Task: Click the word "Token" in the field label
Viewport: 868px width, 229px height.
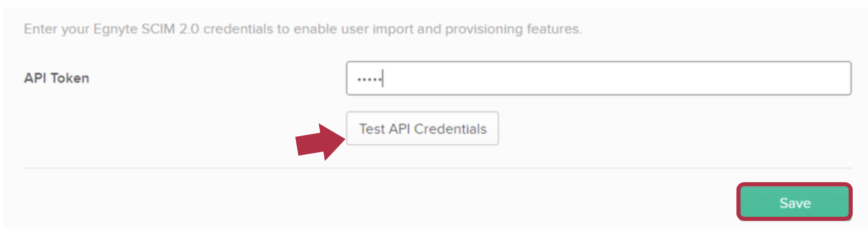Action: click(x=70, y=78)
